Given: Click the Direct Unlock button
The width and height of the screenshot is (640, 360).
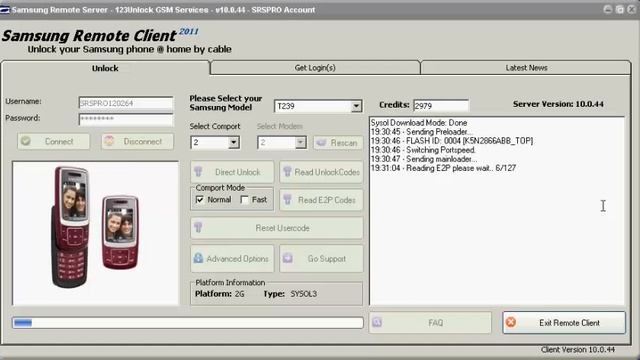Looking at the screenshot, I should pyautogui.click(x=232, y=172).
